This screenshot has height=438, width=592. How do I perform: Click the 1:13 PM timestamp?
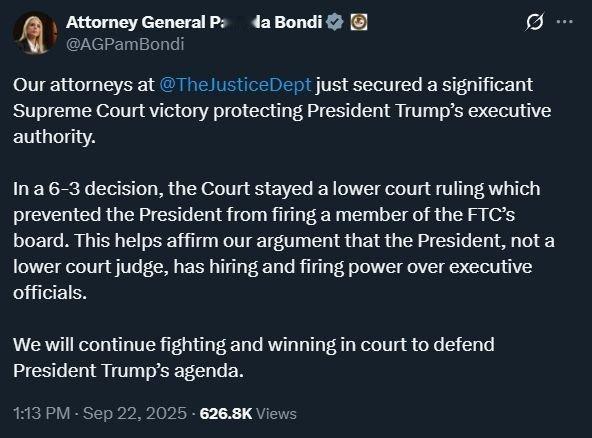point(42,413)
